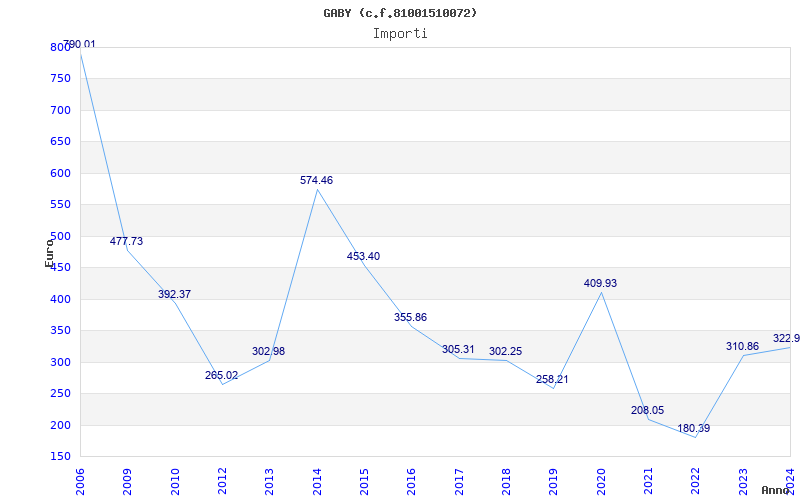Viewport: 800px width, 500px height.
Task: Pick data label 208.05
Action: 647,411
